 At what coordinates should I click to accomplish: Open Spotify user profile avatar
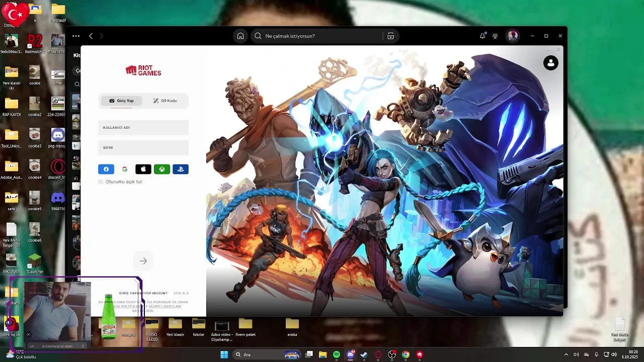tap(513, 36)
